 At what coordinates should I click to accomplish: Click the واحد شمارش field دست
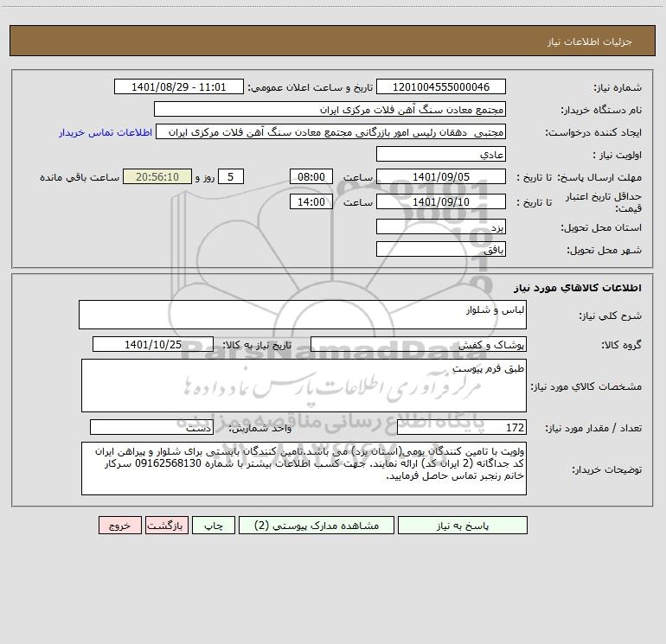pyautogui.click(x=151, y=428)
